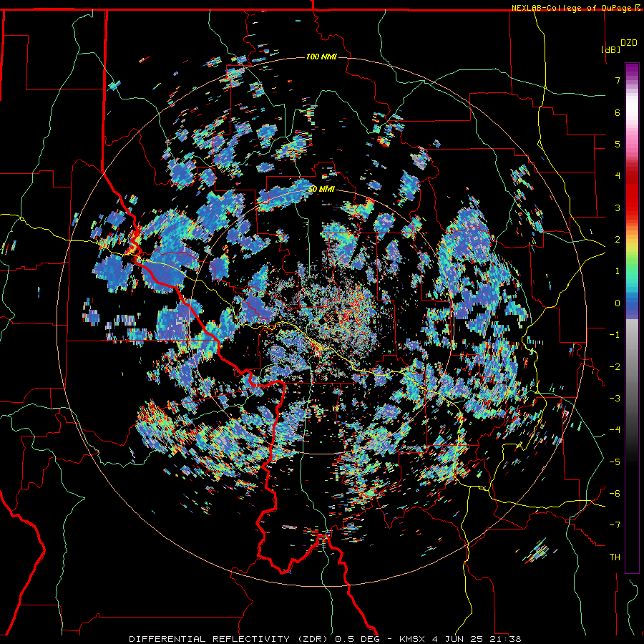Click the 2 value on the scale
The width and height of the screenshot is (644, 644).
(x=618, y=240)
